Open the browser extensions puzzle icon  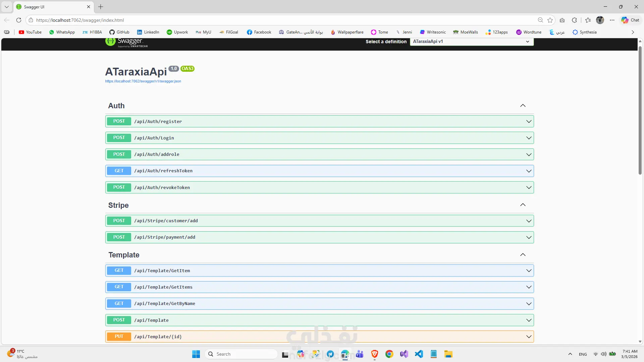(574, 20)
